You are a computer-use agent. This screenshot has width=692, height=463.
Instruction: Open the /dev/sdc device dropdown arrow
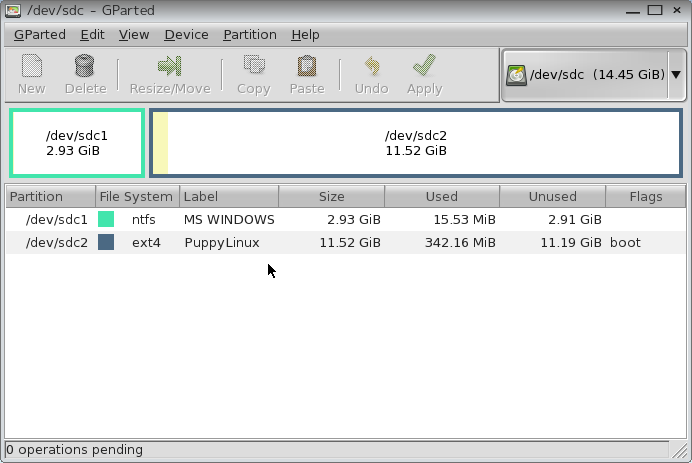pyautogui.click(x=676, y=75)
